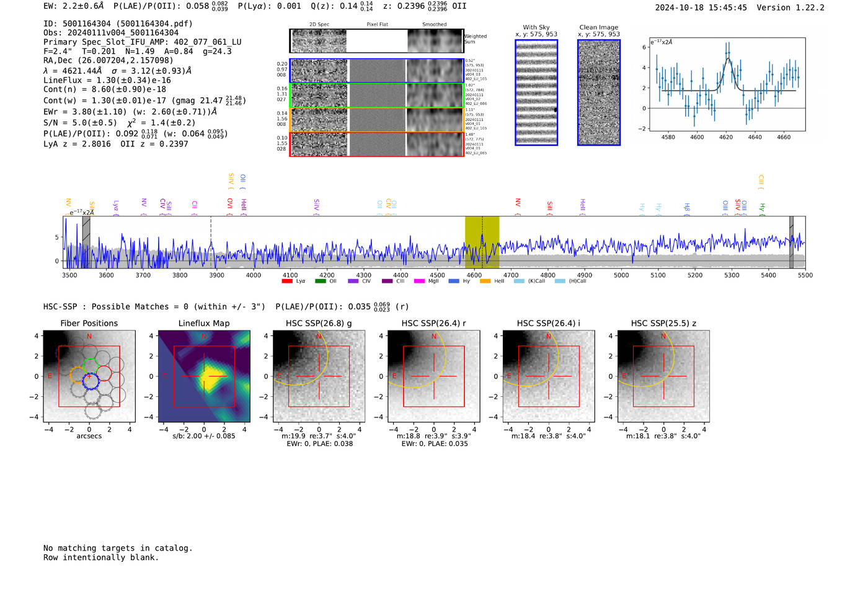The image size is (868, 591).
Task: Click the OVI line marker above the spectrum
Action: [x=229, y=205]
